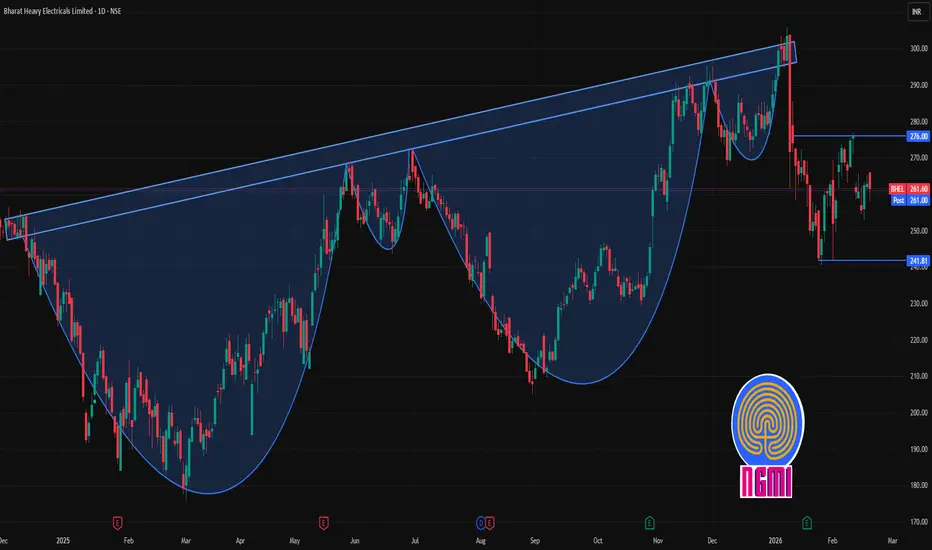Click the red earnings marker near Feb 2025
Viewport: 932px width, 550px height.
[x=118, y=523]
